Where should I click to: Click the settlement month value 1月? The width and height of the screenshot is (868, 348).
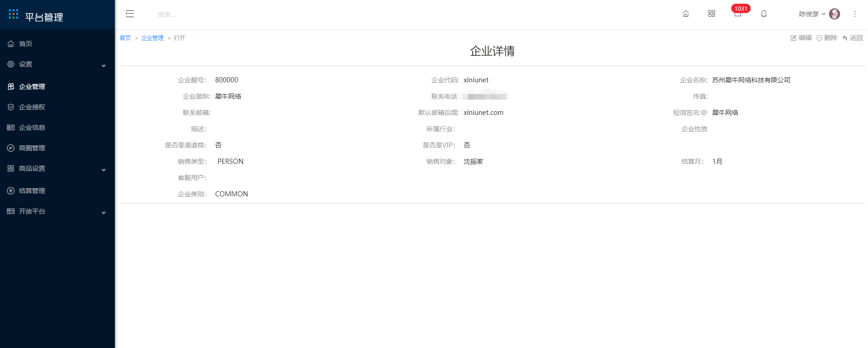point(717,161)
